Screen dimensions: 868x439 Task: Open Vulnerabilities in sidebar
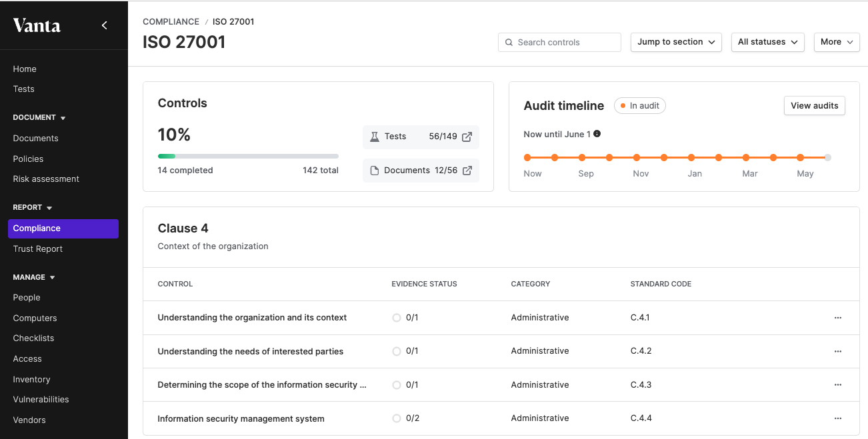tap(41, 400)
